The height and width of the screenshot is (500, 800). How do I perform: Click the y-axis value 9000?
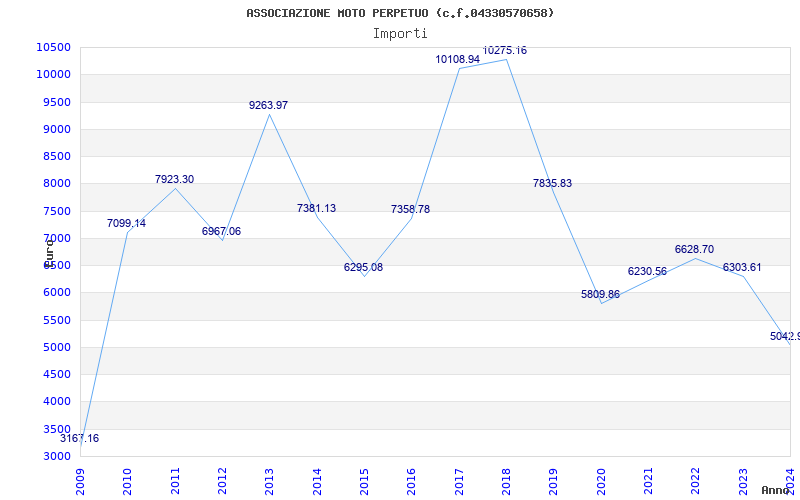pyautogui.click(x=56, y=129)
